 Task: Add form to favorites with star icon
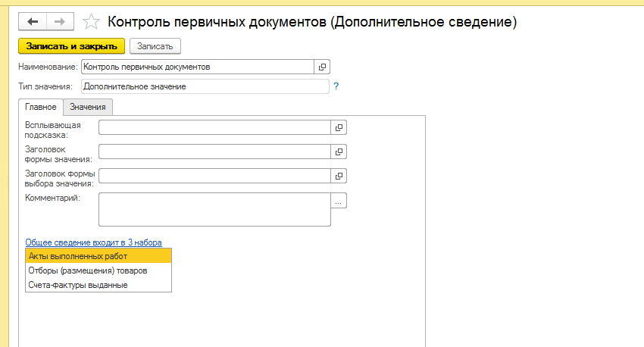click(91, 22)
